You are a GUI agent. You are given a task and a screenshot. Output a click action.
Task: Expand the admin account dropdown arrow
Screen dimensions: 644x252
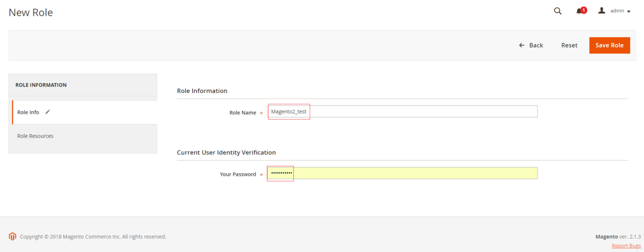click(629, 12)
